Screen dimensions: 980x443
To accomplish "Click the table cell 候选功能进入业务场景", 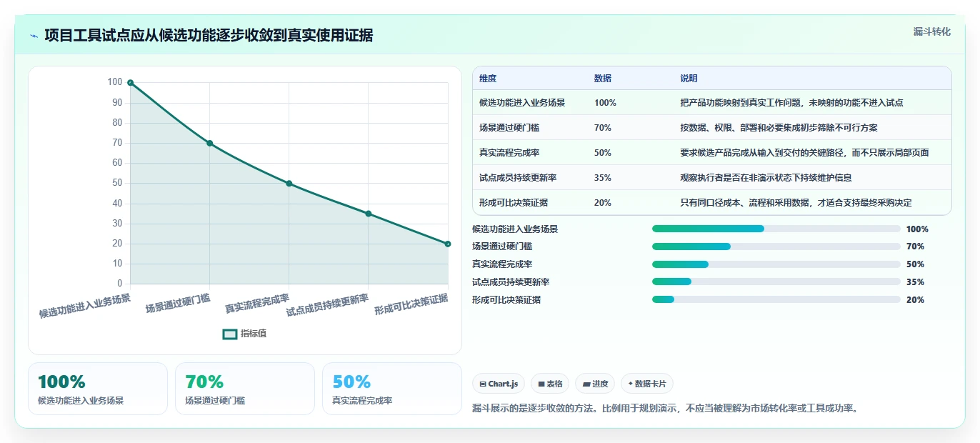I will point(522,103).
